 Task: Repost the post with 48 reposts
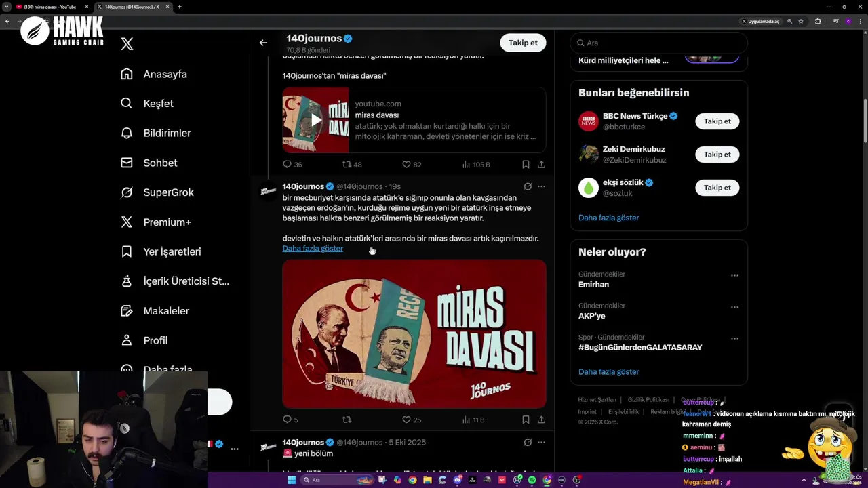click(352, 165)
